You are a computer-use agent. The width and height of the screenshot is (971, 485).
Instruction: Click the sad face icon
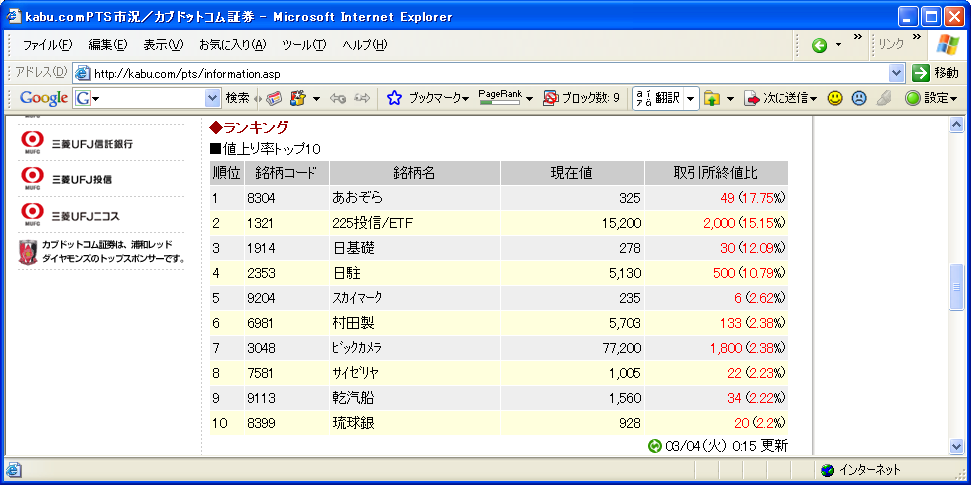[858, 98]
